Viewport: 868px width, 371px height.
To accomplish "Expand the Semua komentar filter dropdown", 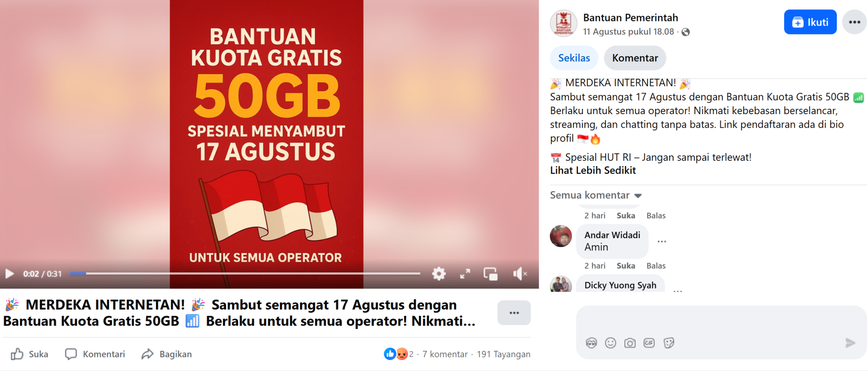I will point(596,195).
